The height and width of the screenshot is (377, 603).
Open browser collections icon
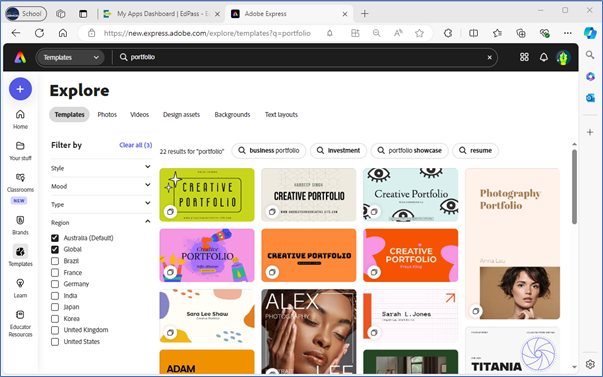tap(521, 33)
